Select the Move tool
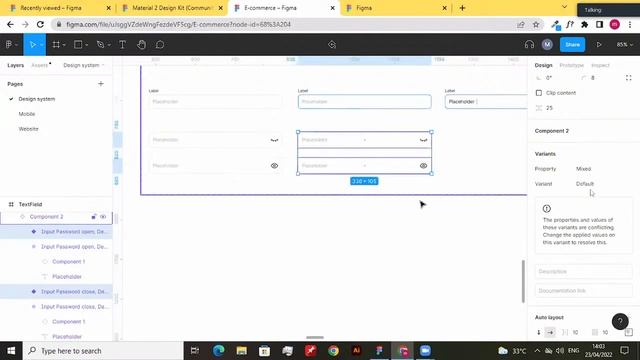The width and height of the screenshot is (640, 360). coord(33,44)
